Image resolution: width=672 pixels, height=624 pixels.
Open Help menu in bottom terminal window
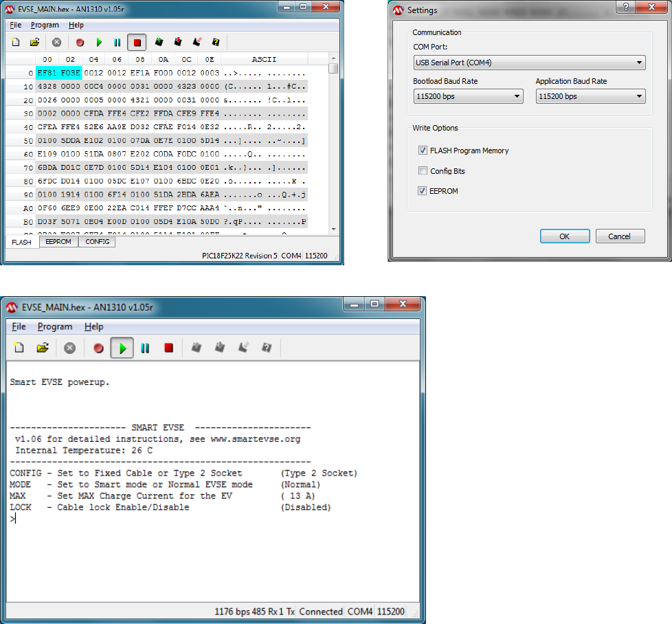[x=94, y=326]
